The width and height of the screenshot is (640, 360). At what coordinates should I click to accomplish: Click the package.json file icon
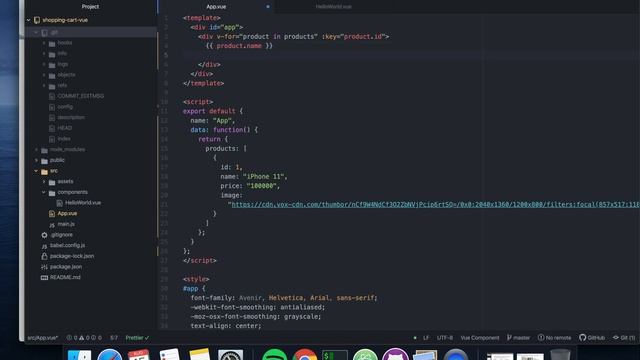(44, 267)
